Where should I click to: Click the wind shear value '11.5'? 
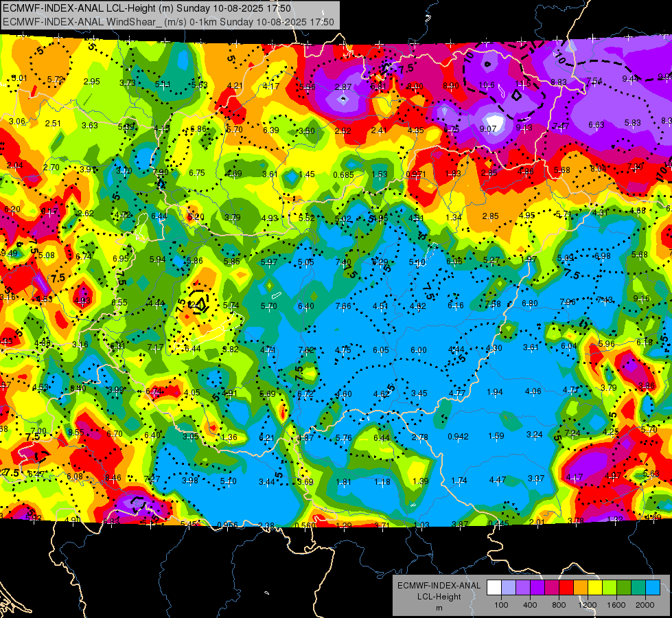pos(523,84)
